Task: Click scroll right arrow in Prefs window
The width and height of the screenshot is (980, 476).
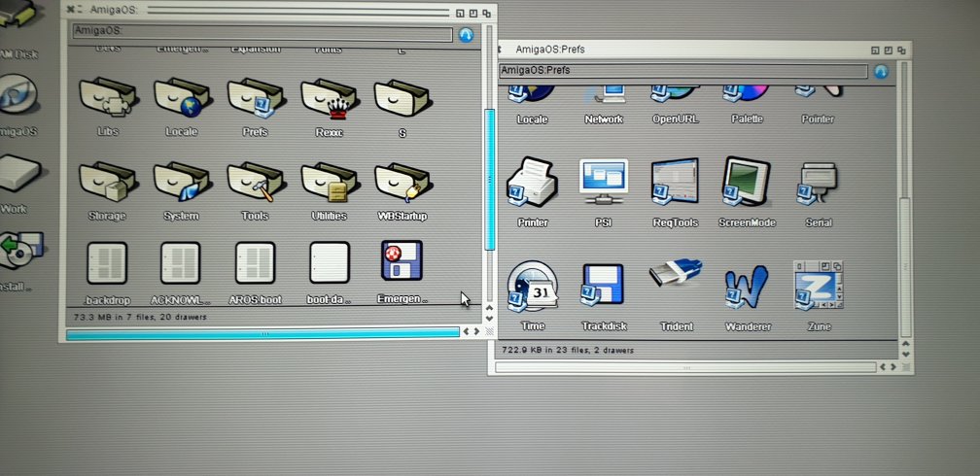Action: pos(893,367)
